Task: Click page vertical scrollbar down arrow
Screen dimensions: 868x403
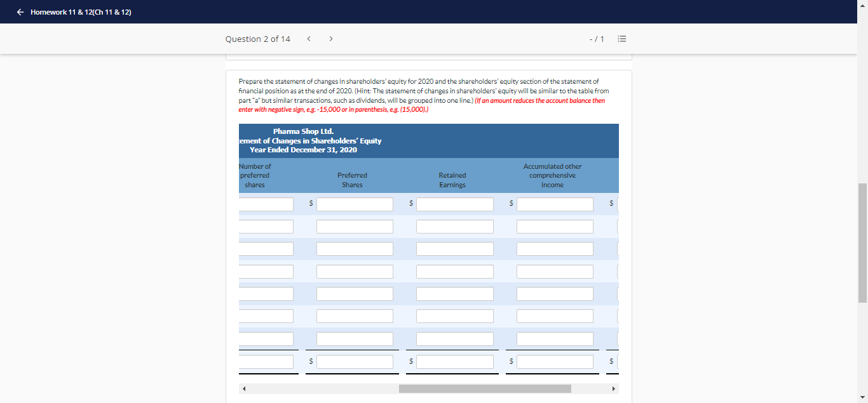Action: pyautogui.click(x=863, y=398)
